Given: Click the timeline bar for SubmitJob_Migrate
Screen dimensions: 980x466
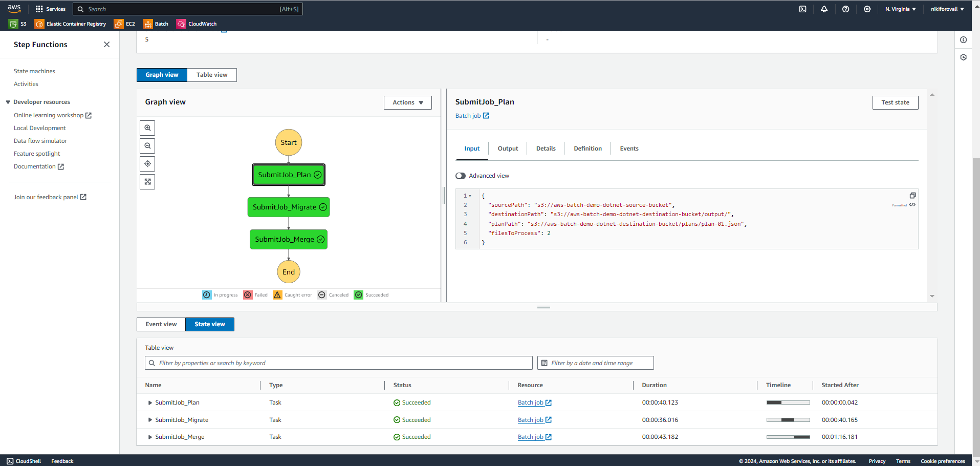Looking at the screenshot, I should 788,420.
